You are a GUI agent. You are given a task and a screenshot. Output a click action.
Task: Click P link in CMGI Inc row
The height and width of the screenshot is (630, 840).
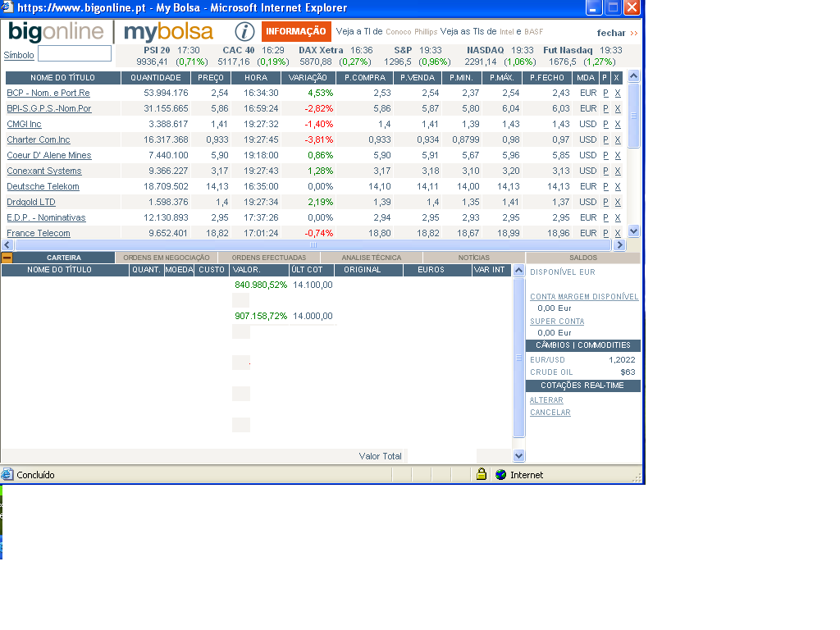tap(606, 125)
